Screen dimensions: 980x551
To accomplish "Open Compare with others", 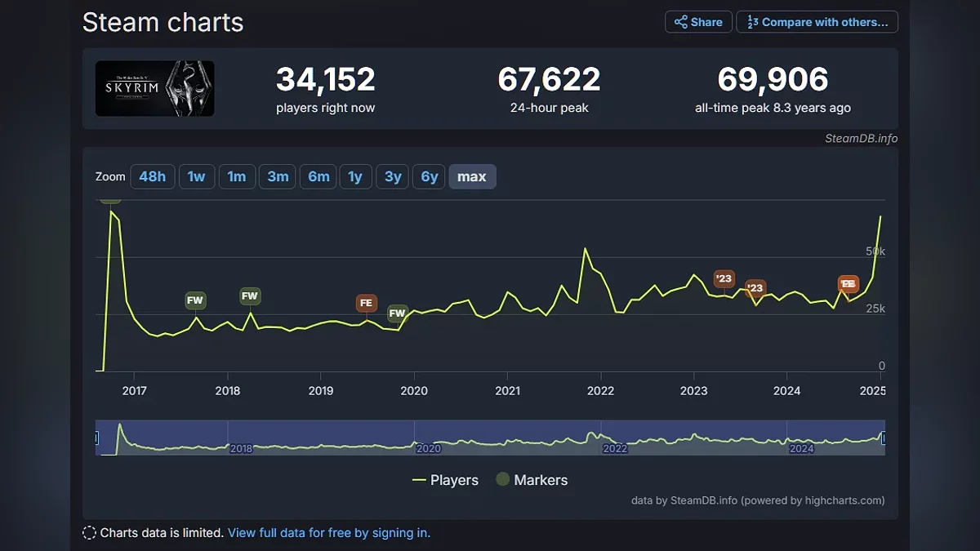I will click(817, 22).
